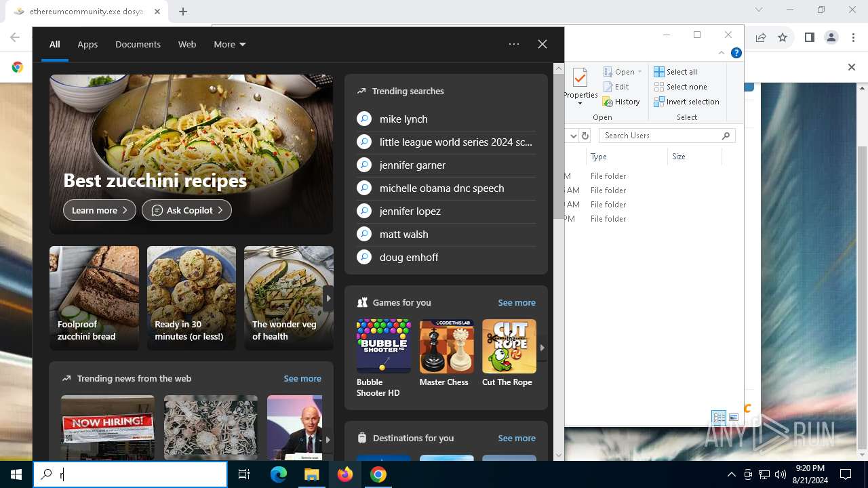Select the Web search tab
The width and height of the screenshot is (868, 488).
click(x=187, y=44)
